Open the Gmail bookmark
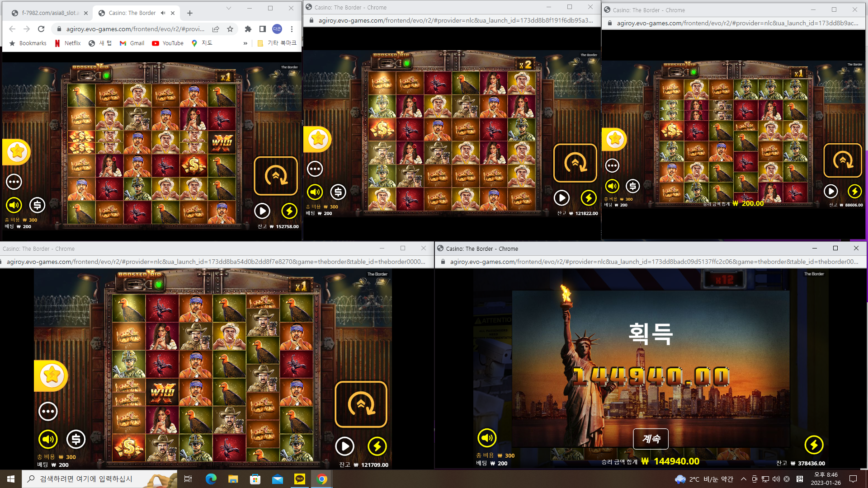The image size is (868, 488). click(132, 43)
